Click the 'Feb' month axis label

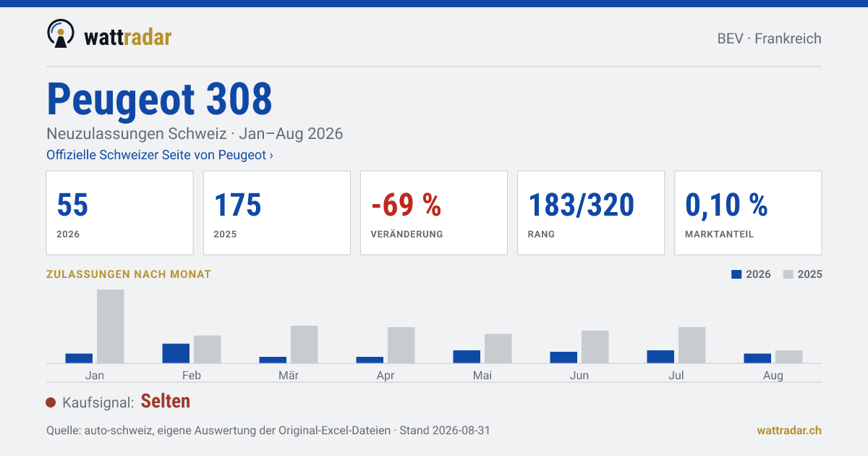pyautogui.click(x=192, y=375)
